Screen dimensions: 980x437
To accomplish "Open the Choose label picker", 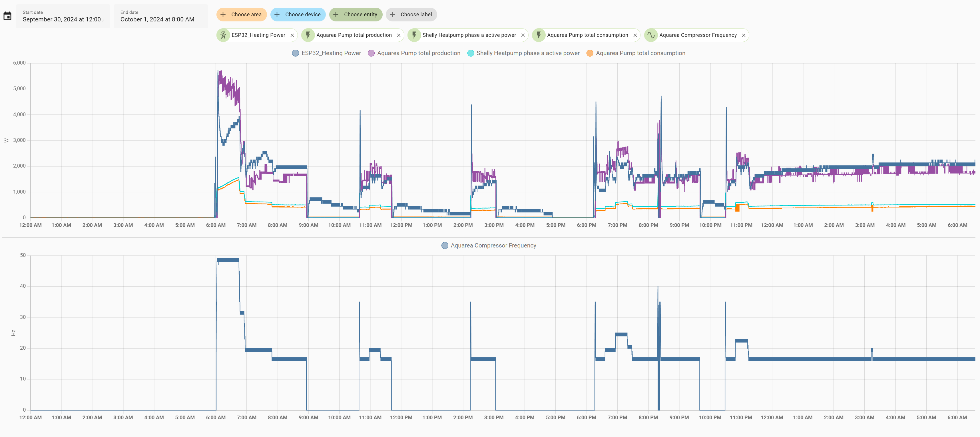I will [x=411, y=15].
